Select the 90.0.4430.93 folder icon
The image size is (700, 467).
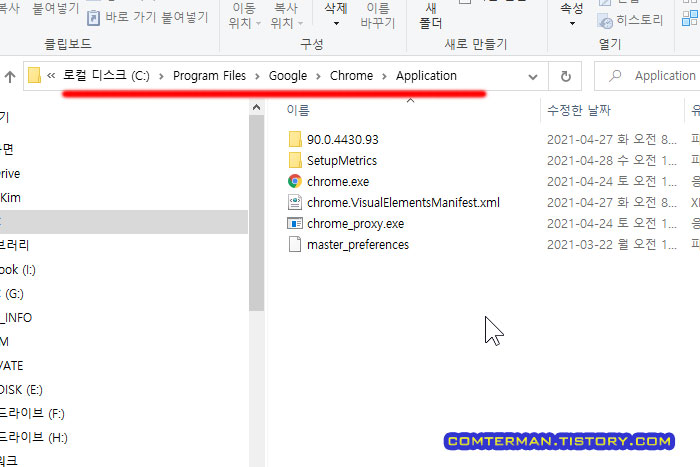pos(295,139)
